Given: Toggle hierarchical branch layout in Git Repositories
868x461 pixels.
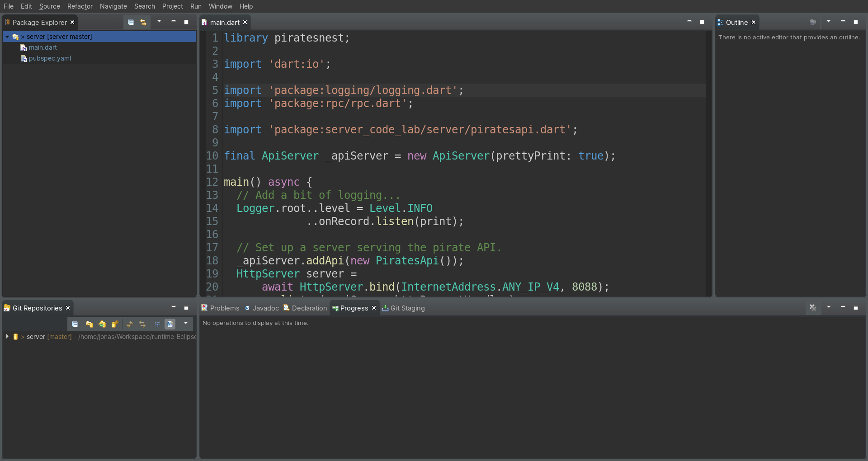Looking at the screenshot, I should coord(158,324).
